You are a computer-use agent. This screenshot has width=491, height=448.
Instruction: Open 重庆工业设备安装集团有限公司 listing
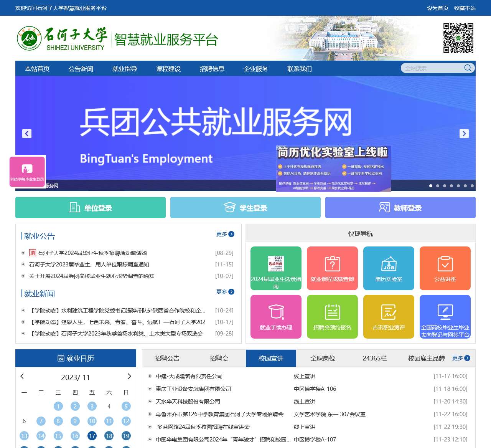click(193, 389)
